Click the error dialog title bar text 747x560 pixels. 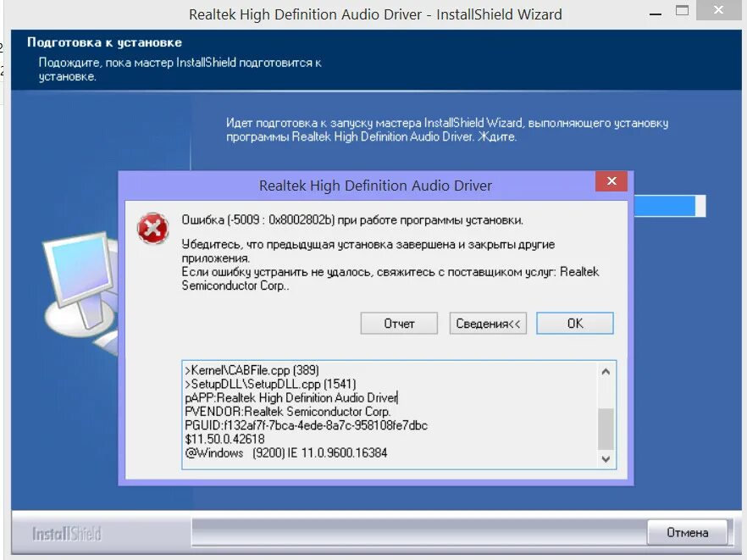pos(375,186)
